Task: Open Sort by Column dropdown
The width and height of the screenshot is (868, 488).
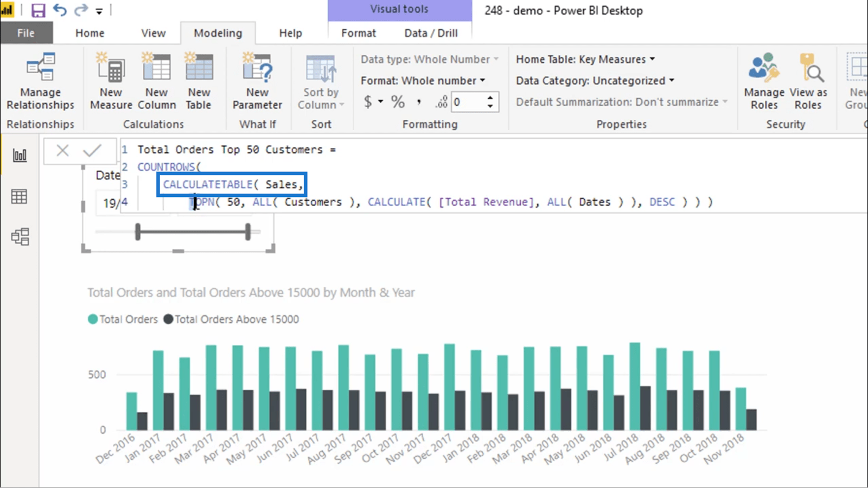Action: [321, 81]
